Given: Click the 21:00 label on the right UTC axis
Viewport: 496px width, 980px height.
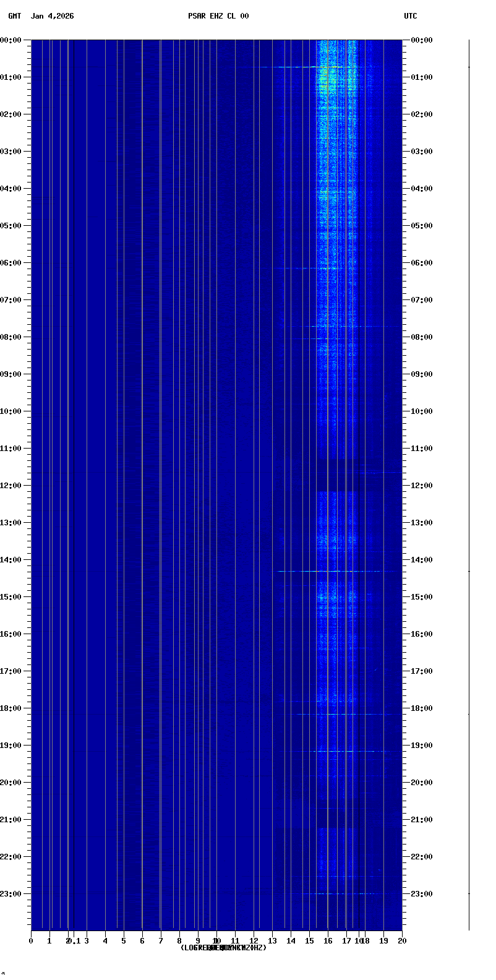Looking at the screenshot, I should tap(422, 820).
